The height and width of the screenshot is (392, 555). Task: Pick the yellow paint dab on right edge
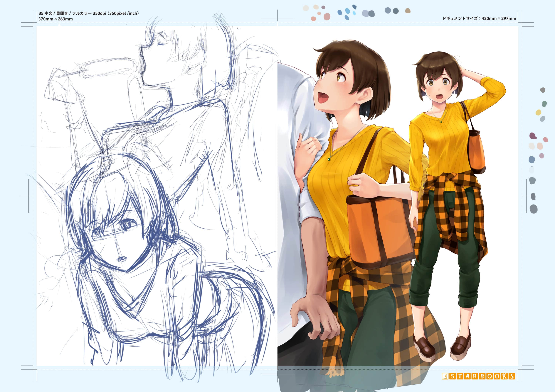(x=538, y=112)
